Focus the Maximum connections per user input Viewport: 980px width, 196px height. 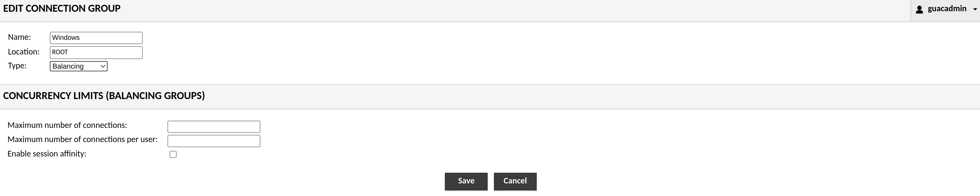tap(214, 141)
